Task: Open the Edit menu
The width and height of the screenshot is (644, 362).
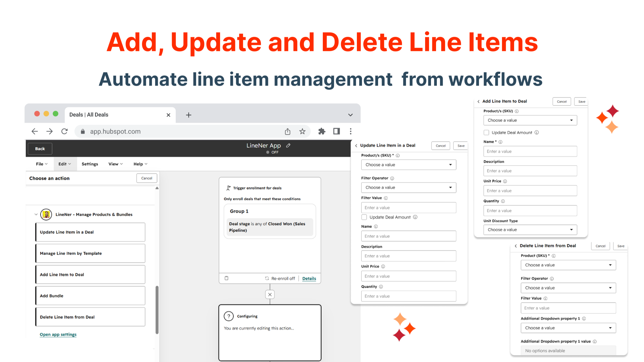Action: click(65, 164)
